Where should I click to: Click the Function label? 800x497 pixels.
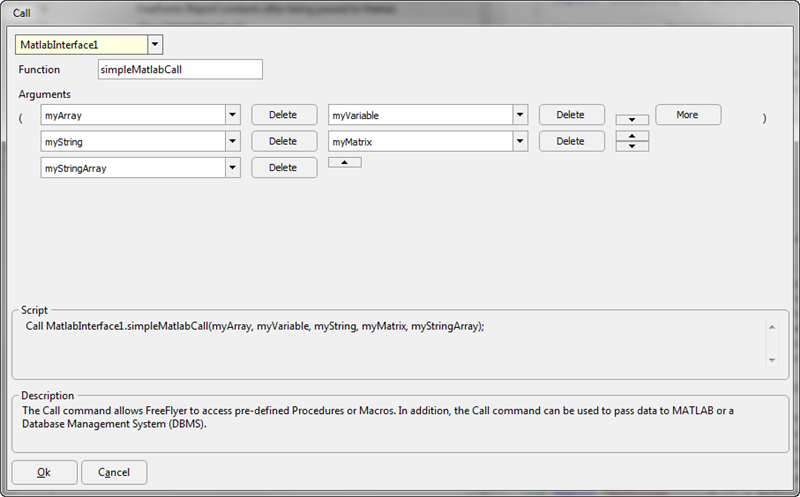(39, 69)
